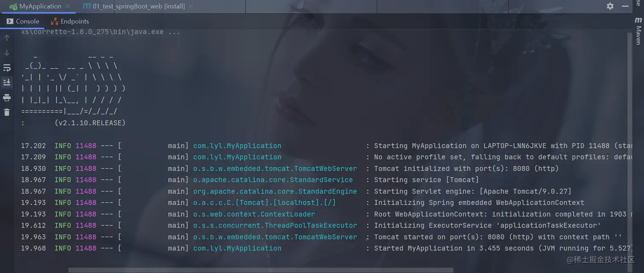This screenshot has width=644, height=273.
Task: Click TomcatWebServer class in 19.963 row
Action: [275, 237]
